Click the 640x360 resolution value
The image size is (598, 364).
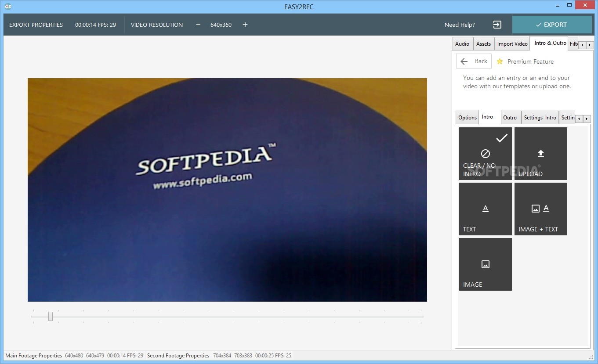(221, 25)
